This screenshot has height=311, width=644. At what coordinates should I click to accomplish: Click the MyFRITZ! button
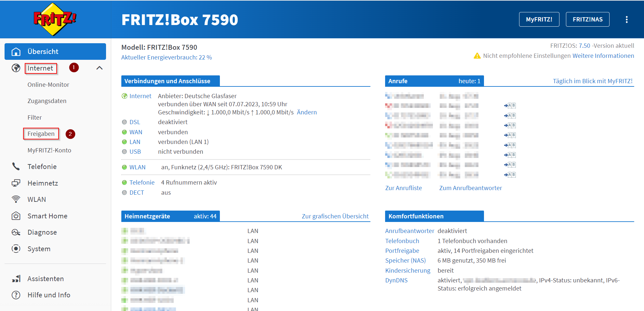539,19
